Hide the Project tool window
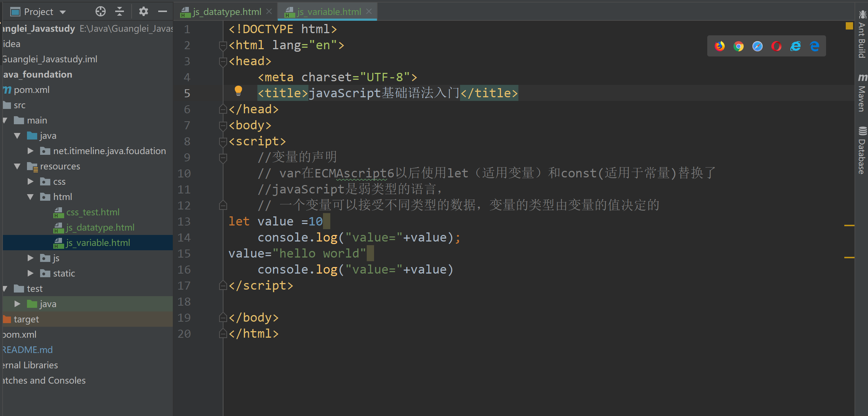The width and height of the screenshot is (868, 416). 163,12
